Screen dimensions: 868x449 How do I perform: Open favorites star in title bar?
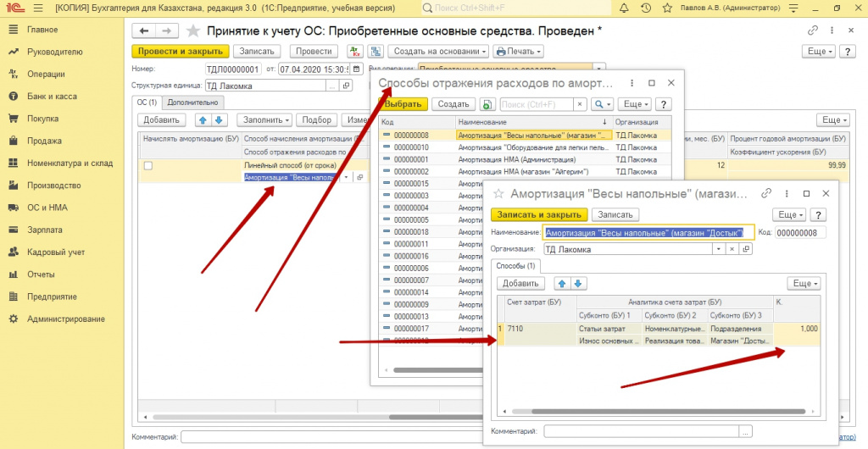point(667,8)
